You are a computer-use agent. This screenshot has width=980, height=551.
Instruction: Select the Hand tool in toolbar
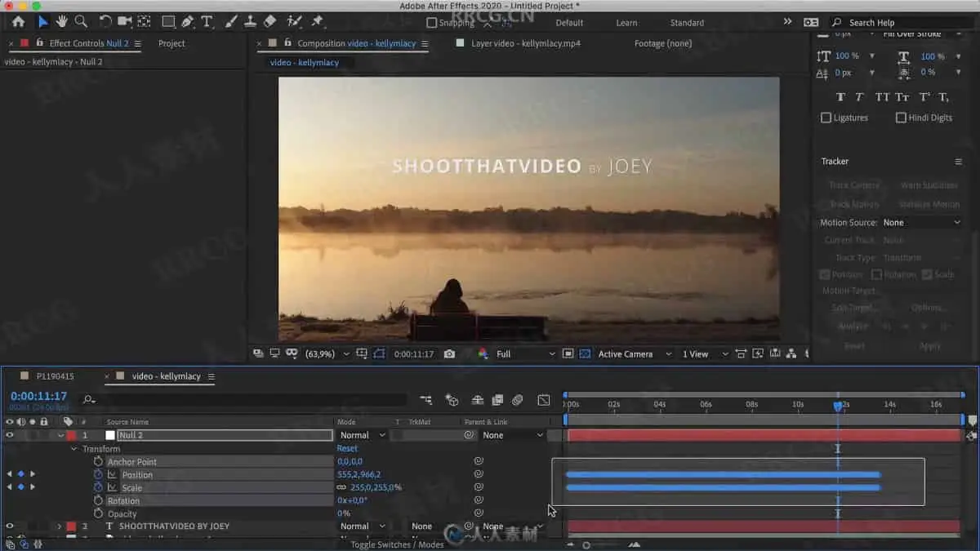(61, 22)
